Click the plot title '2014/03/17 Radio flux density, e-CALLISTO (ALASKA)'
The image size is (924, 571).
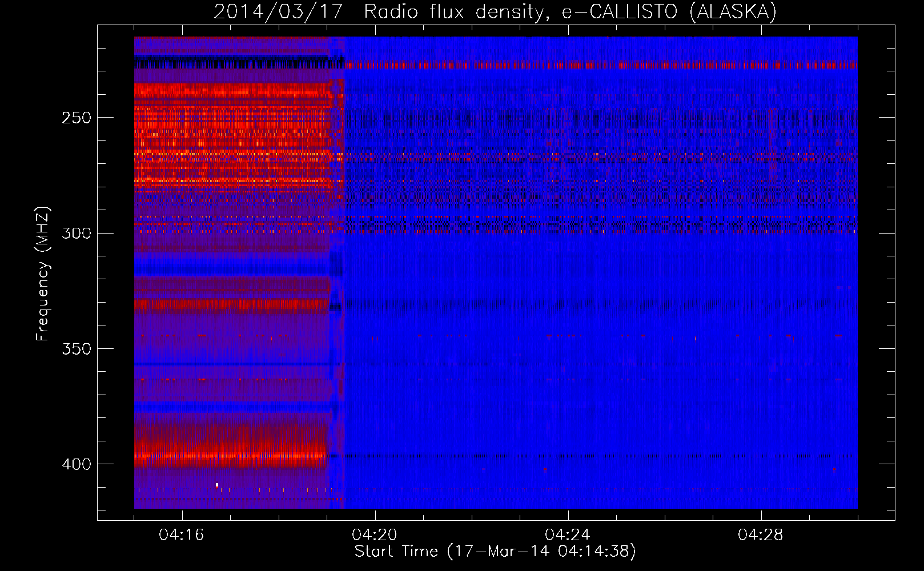tap(495, 12)
